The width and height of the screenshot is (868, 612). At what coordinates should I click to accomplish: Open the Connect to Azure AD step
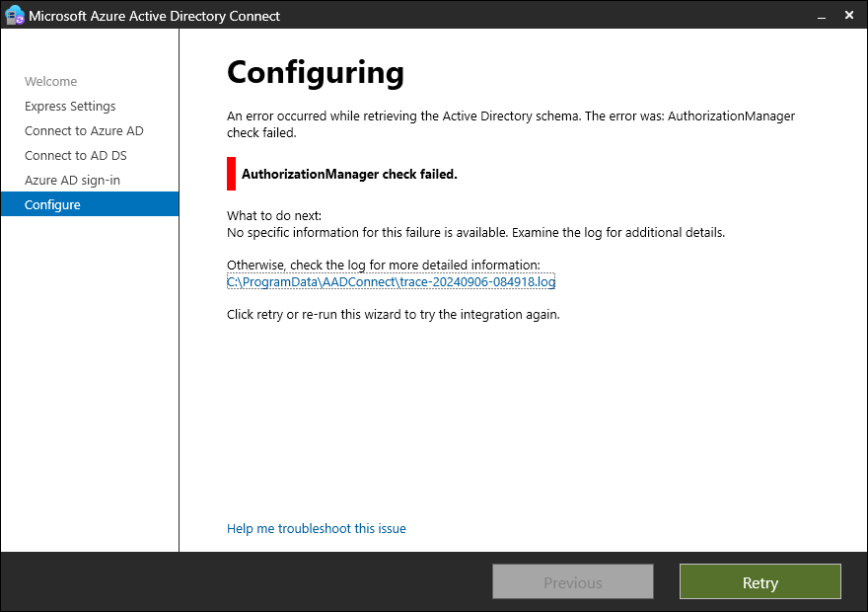[x=84, y=130]
